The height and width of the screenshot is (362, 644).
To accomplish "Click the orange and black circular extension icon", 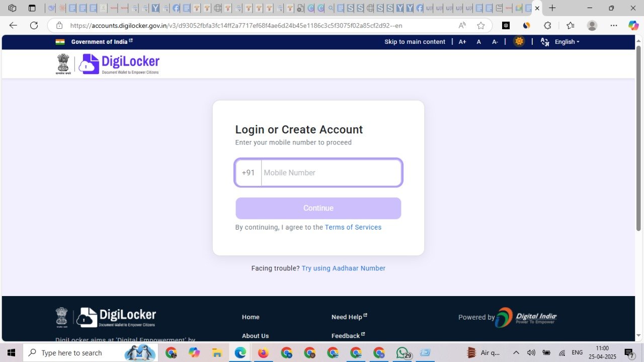I will click(x=527, y=26).
